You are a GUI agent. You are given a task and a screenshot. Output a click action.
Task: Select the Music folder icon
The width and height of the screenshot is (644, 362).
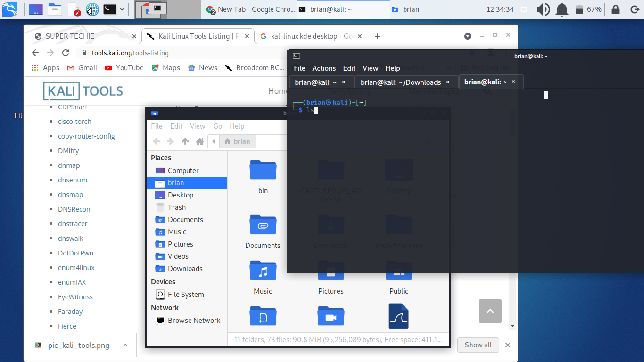tap(263, 271)
